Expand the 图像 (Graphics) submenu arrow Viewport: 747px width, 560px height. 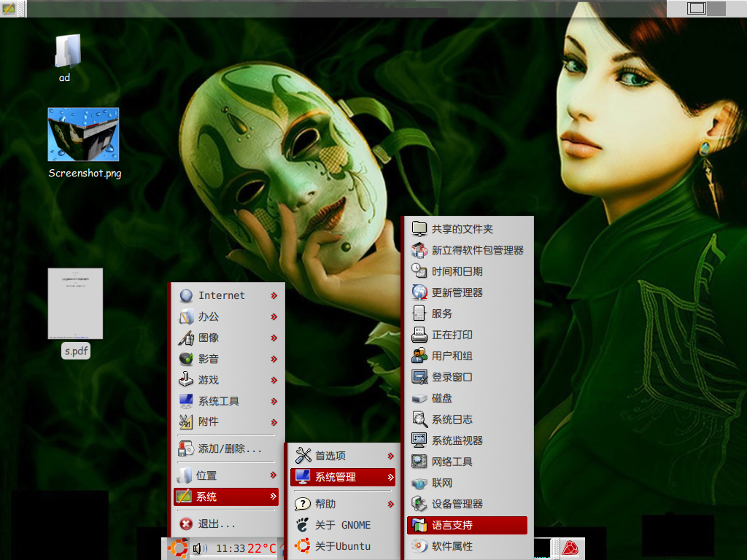click(x=274, y=338)
